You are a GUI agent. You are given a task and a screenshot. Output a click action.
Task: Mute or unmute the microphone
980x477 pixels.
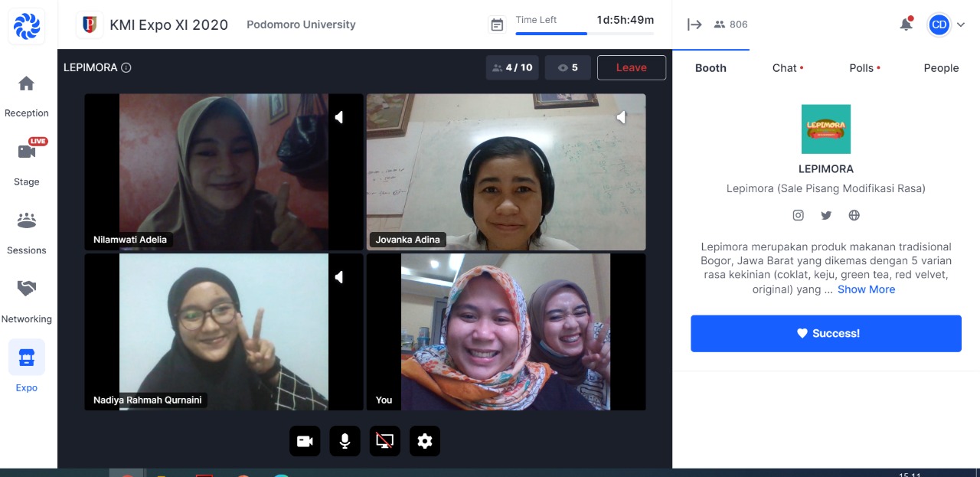tap(345, 441)
